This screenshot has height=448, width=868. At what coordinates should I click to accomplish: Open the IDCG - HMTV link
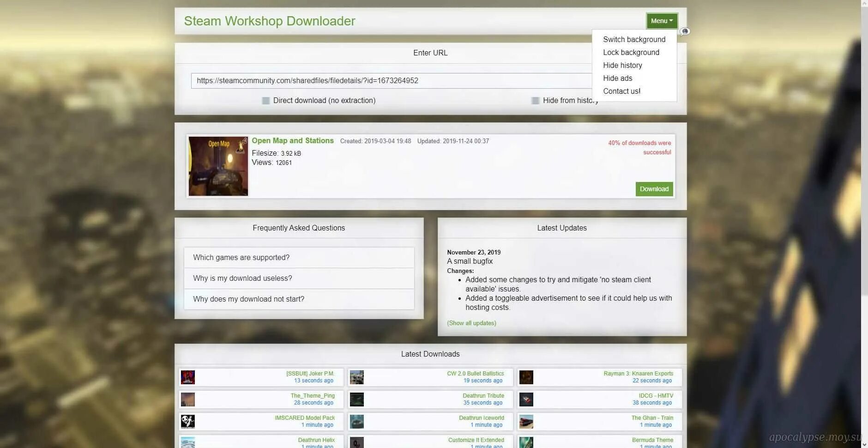coord(656,396)
